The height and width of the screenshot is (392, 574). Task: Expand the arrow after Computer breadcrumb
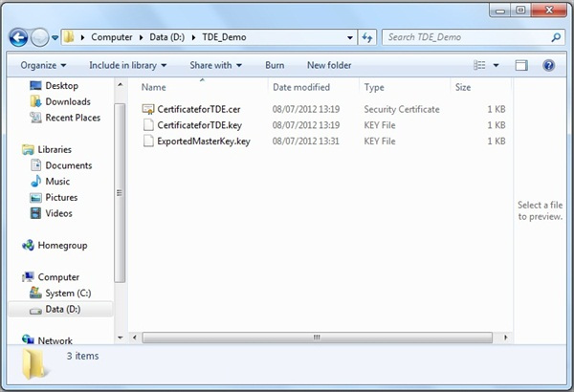141,37
